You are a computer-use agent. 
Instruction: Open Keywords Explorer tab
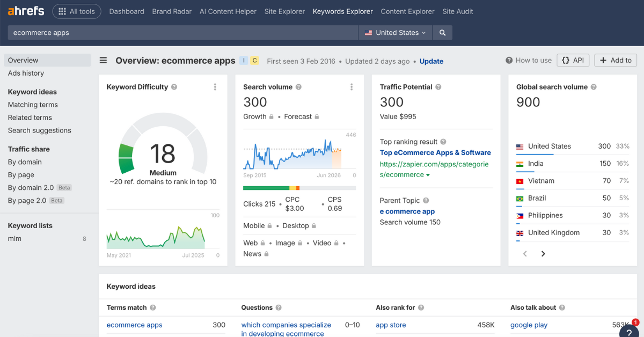[x=343, y=11]
